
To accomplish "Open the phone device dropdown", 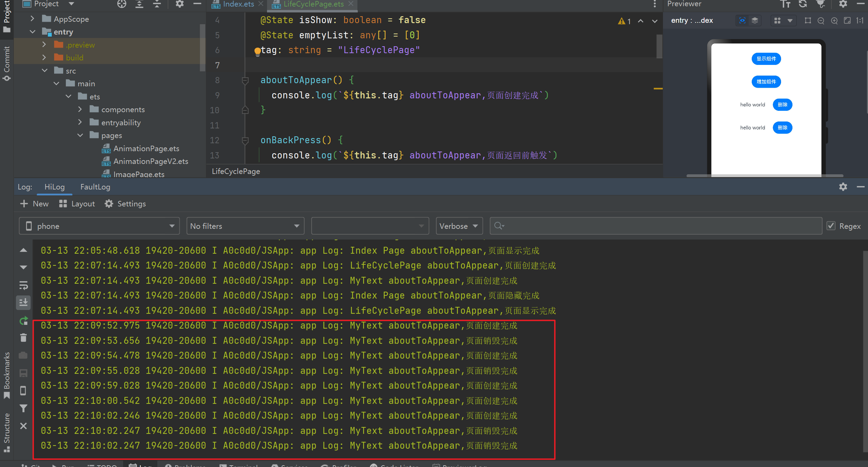I will [x=99, y=226].
